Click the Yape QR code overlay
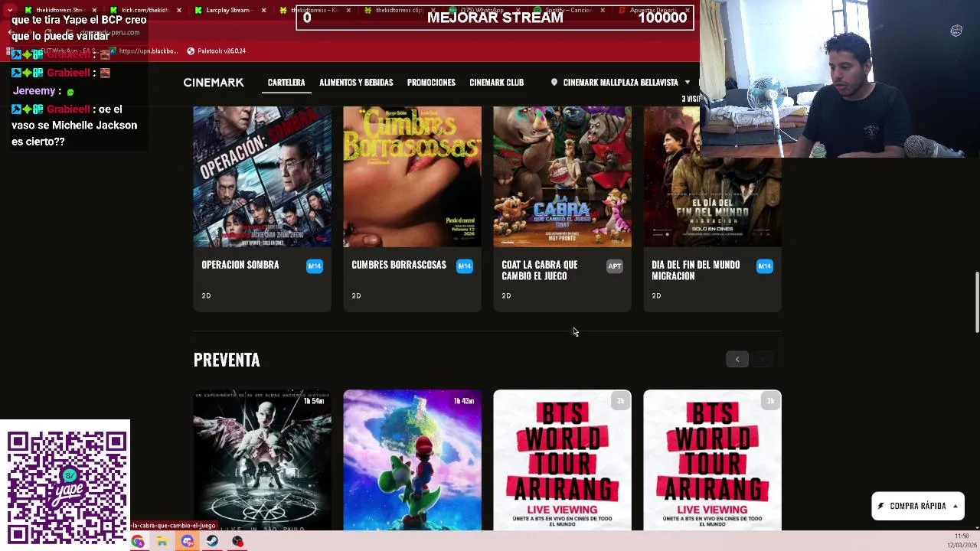The image size is (980, 551). click(x=65, y=486)
